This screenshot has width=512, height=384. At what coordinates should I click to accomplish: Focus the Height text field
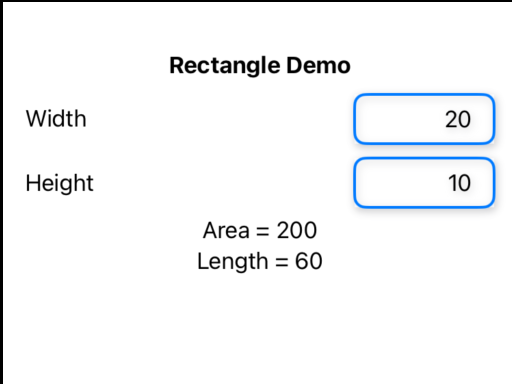(x=424, y=183)
